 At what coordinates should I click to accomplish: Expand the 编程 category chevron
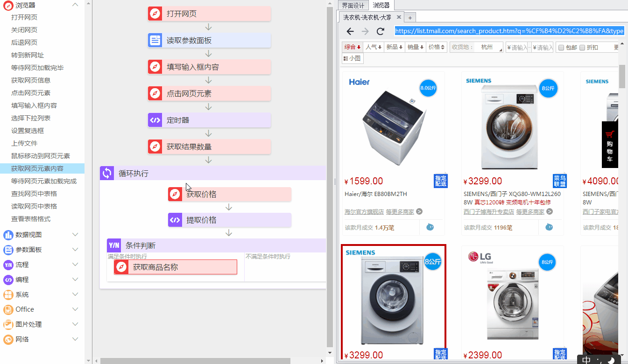75,280
